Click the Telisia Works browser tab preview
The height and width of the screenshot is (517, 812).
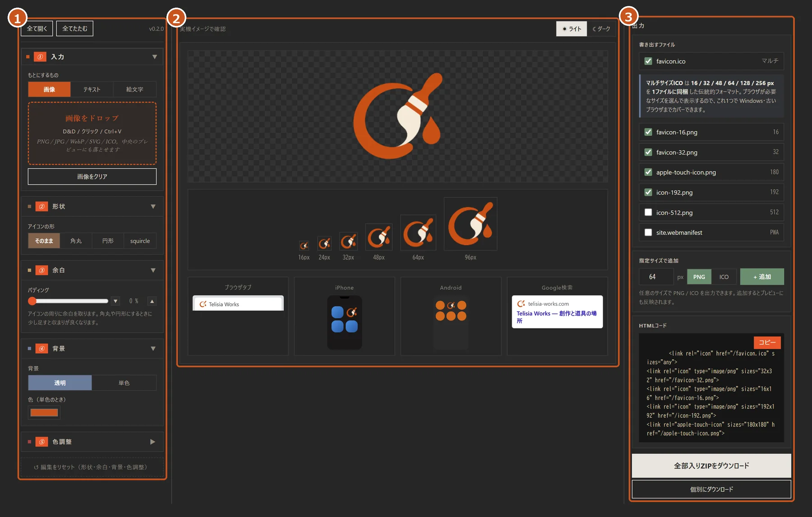pos(238,303)
